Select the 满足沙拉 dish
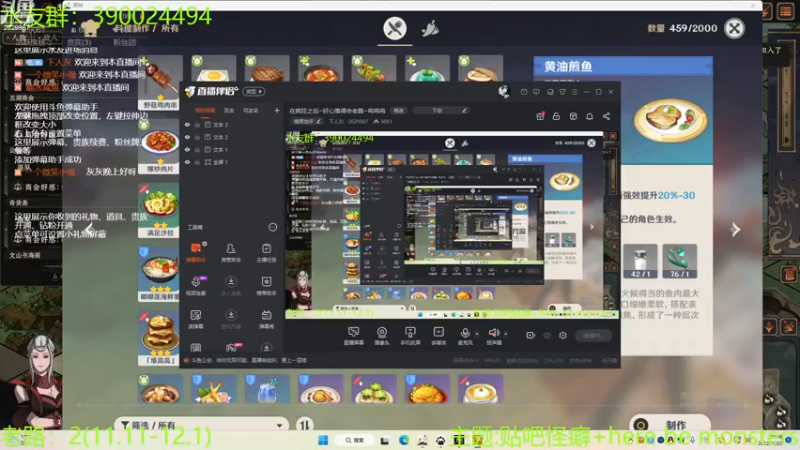This screenshot has height=450, width=800. pyautogui.click(x=159, y=211)
